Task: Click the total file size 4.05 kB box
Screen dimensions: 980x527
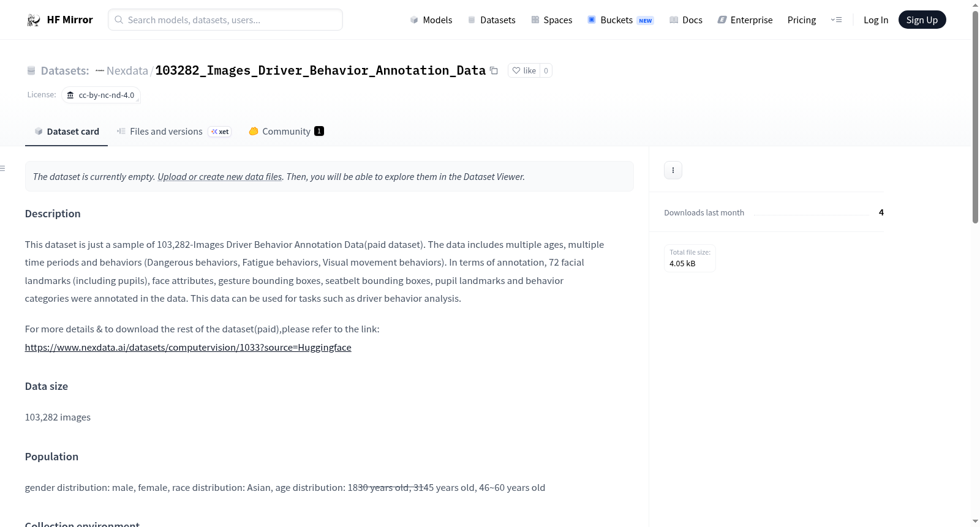Action: (690, 258)
